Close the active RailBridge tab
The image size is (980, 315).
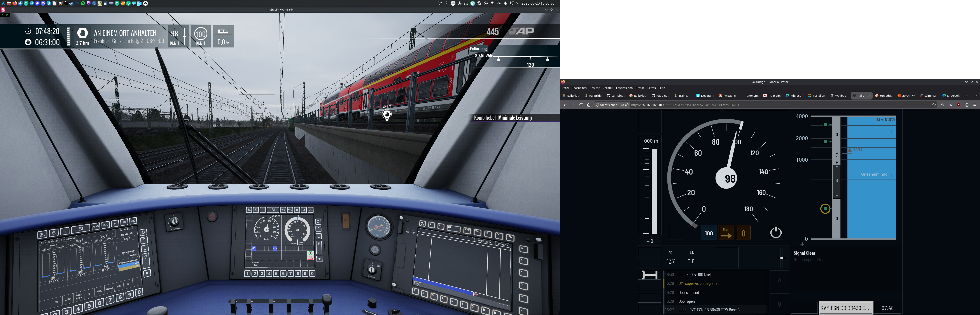[x=869, y=96]
